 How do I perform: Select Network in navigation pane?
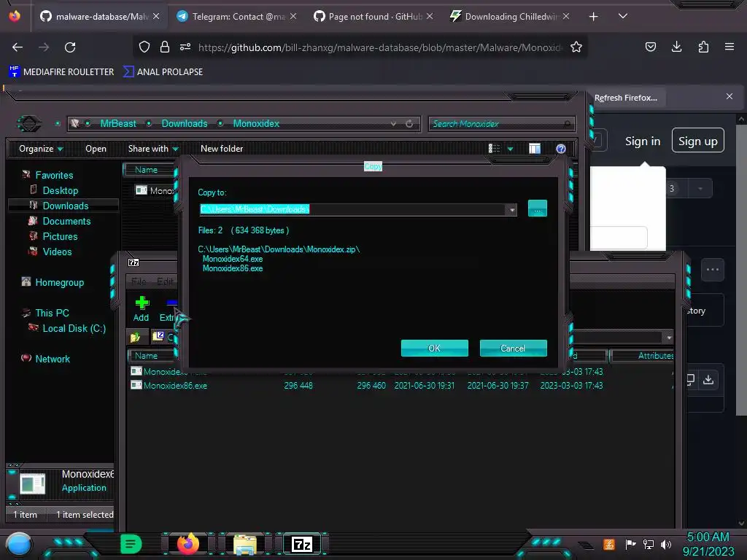click(x=53, y=359)
